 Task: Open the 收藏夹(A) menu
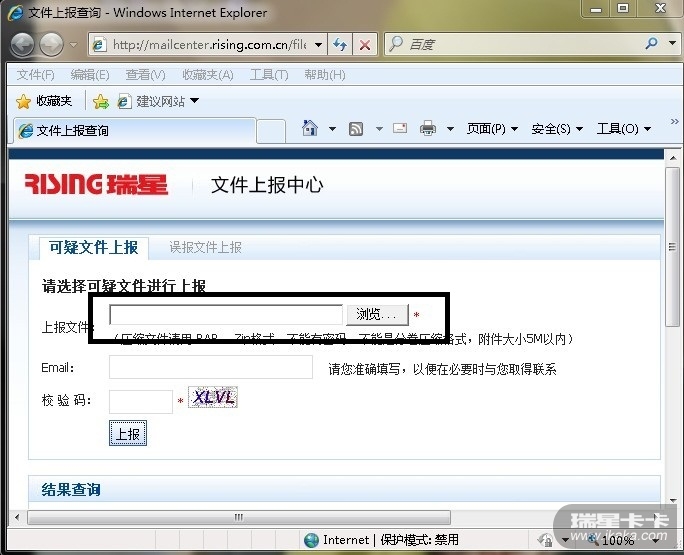208,75
